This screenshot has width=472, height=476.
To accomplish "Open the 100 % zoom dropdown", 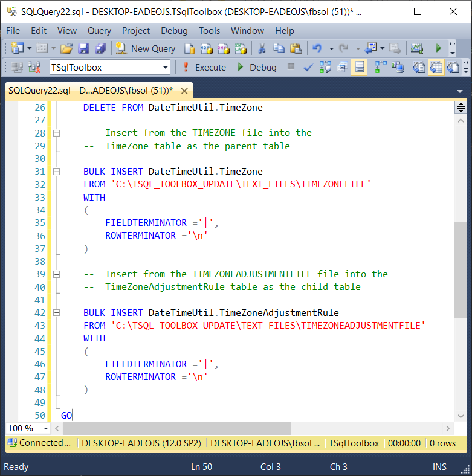I will [x=45, y=428].
